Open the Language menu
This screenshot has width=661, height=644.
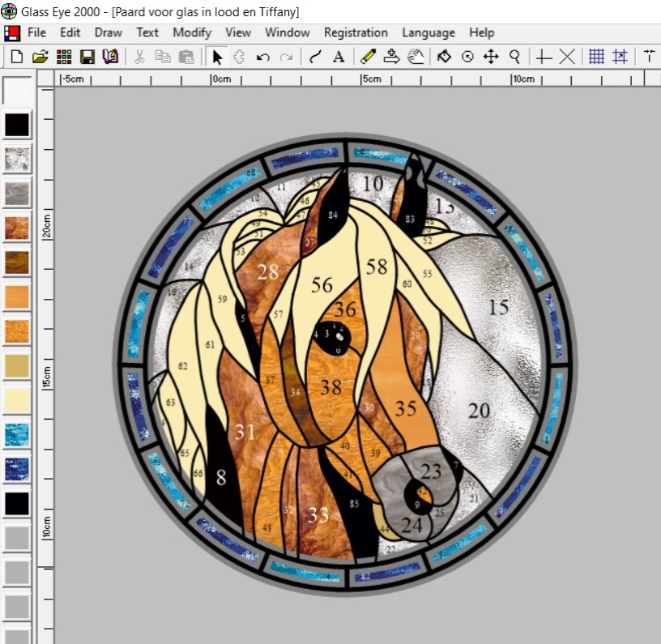429,32
